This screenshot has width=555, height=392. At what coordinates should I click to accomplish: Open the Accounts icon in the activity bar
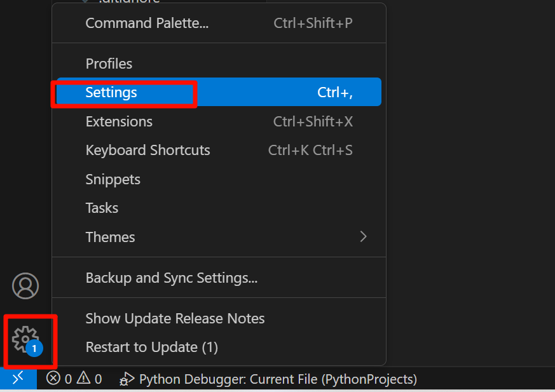tap(25, 286)
